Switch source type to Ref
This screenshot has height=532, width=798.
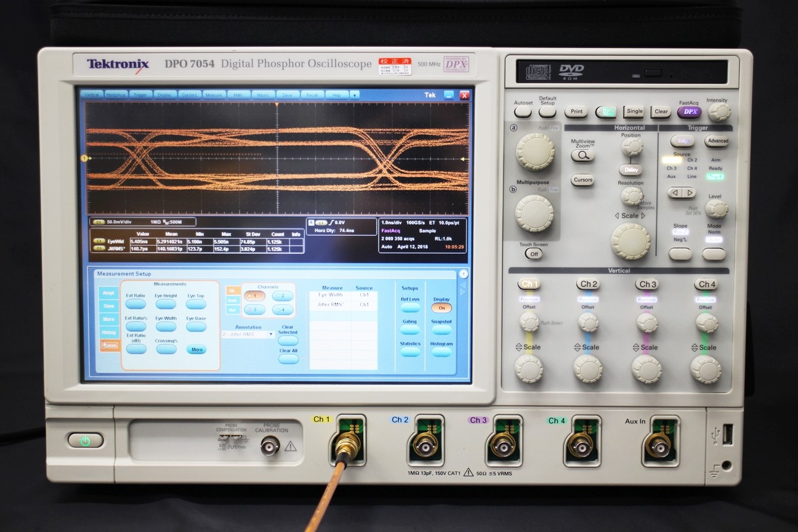[233, 310]
